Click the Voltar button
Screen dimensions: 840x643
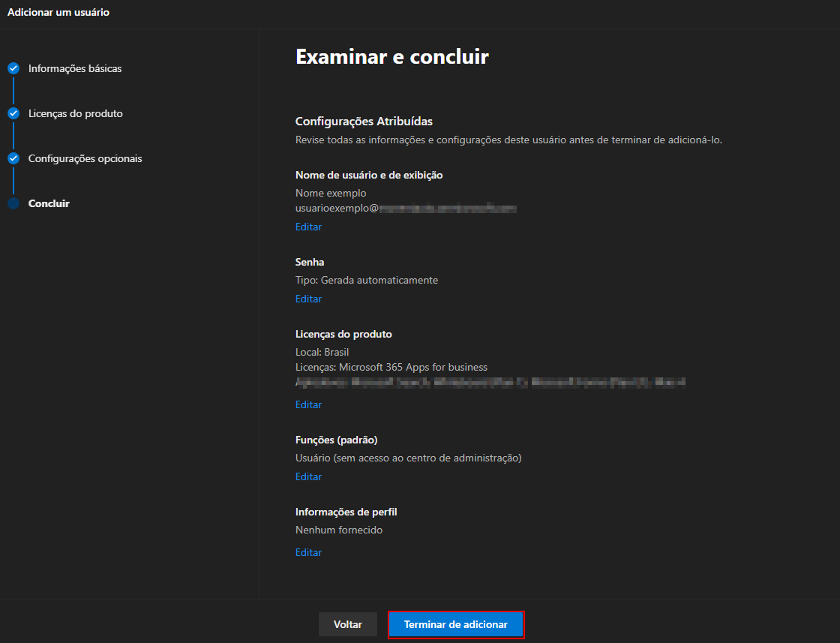click(x=348, y=624)
